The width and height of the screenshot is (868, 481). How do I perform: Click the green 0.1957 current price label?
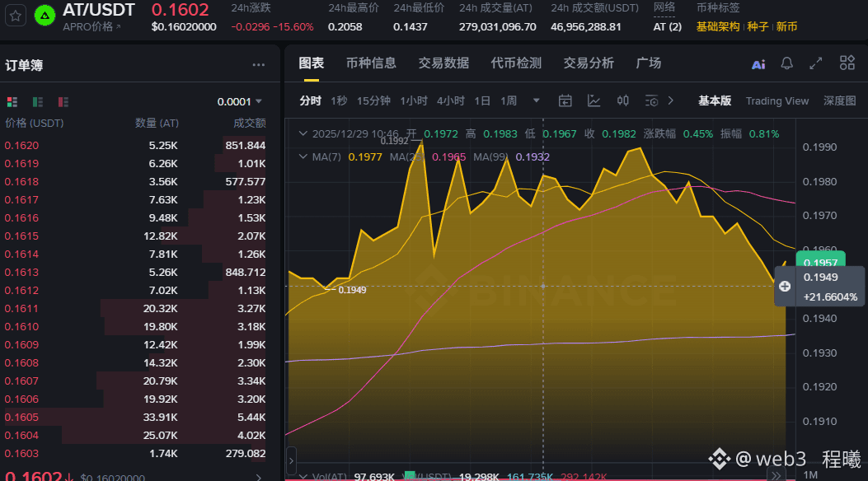(820, 259)
